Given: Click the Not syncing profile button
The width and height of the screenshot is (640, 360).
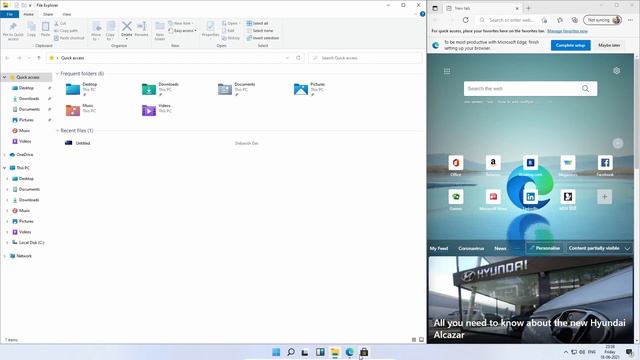Looking at the screenshot, I should click(602, 20).
